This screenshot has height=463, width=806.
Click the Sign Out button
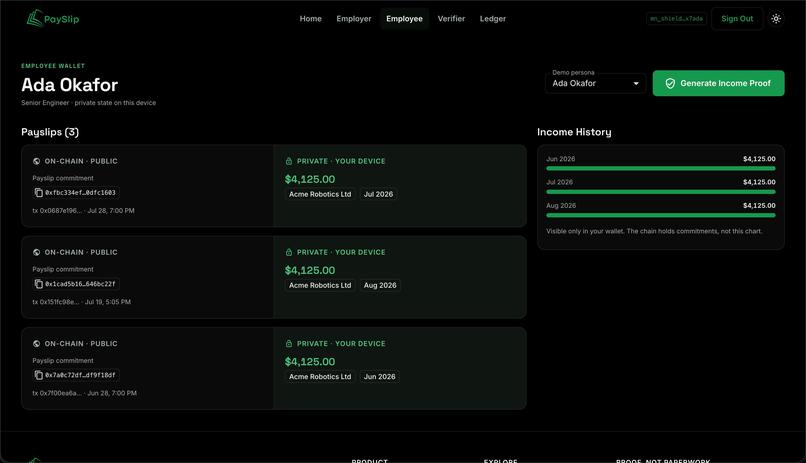[x=737, y=18]
